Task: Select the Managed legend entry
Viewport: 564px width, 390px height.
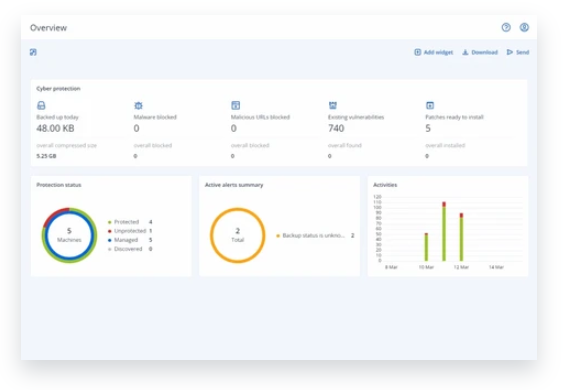Action: click(130, 240)
